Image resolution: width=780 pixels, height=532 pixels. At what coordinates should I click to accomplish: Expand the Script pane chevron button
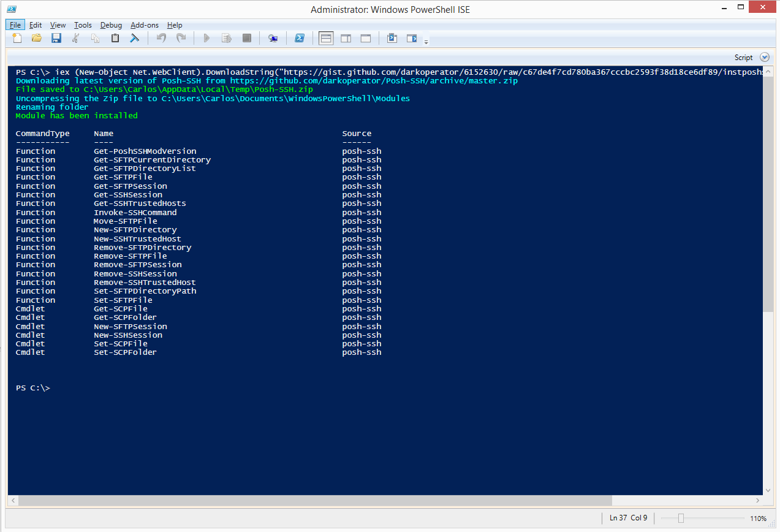[x=764, y=57]
